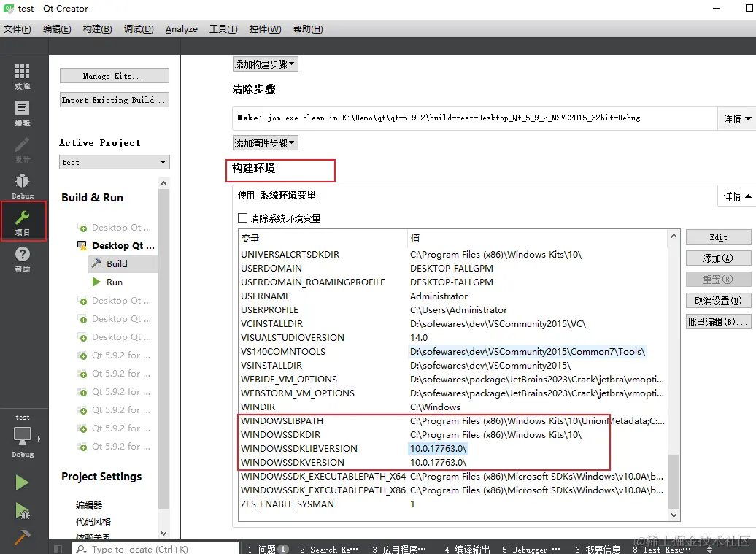Toggle left sidebar visibility icon
Screen dimensions: 756x554
58,549
